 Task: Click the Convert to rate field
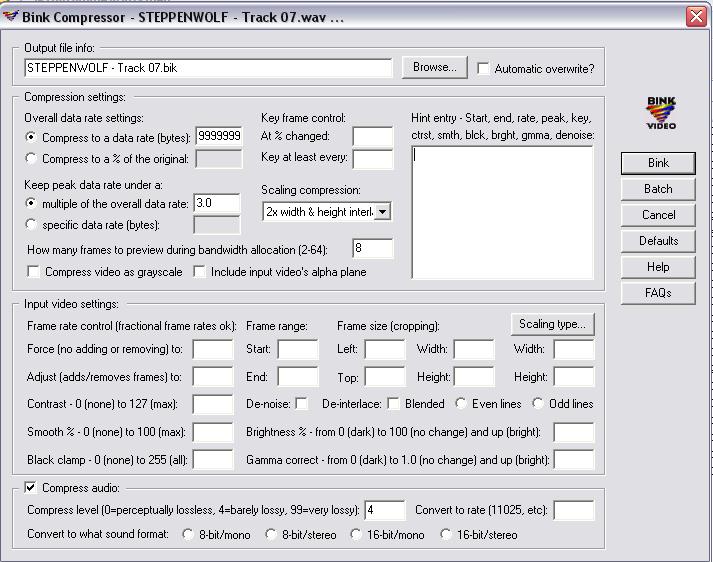[x=574, y=510]
